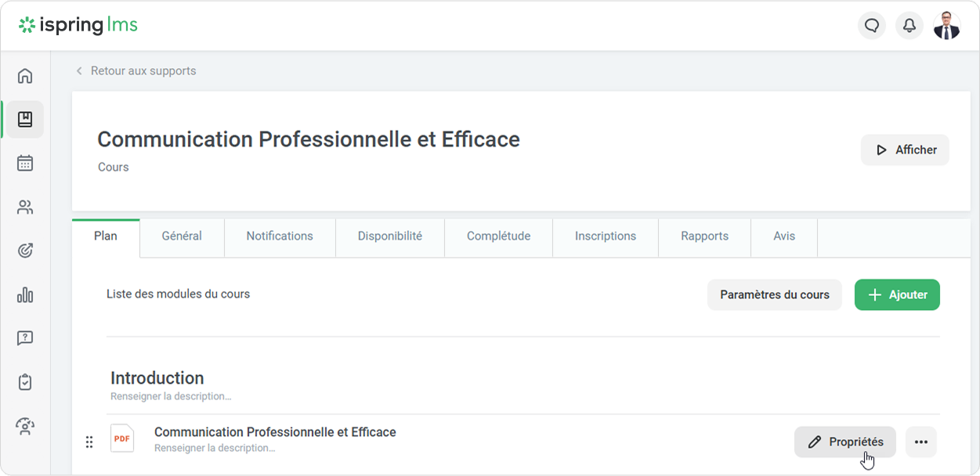Edit the Introduction section description field

point(171,396)
